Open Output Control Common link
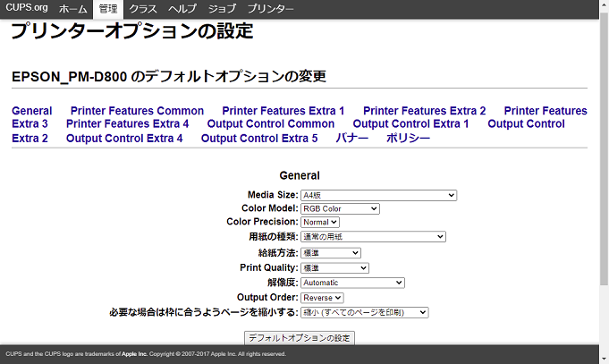This screenshot has height=364, width=609. pyautogui.click(x=271, y=124)
